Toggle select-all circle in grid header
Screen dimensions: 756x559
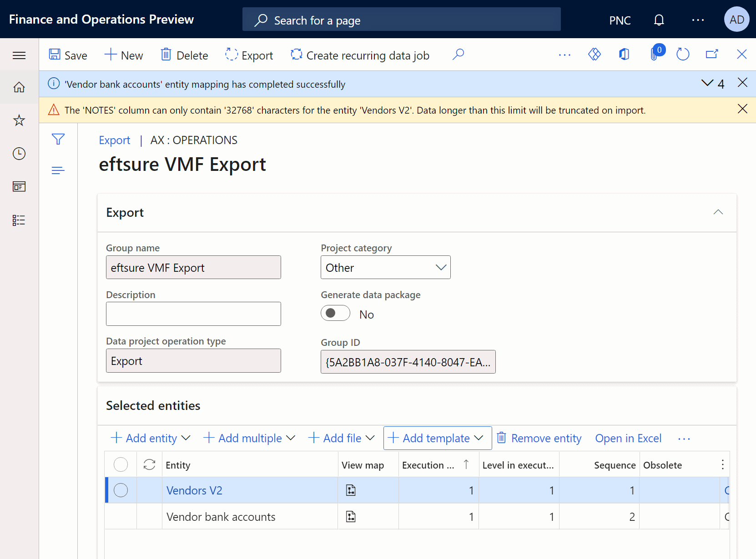[x=121, y=464]
